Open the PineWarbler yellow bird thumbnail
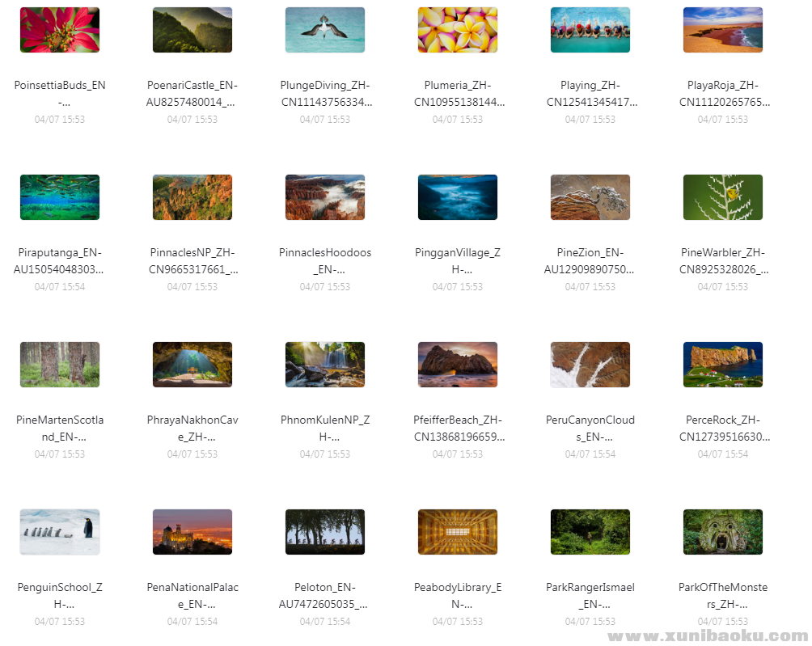This screenshot has height=646, width=812. pos(723,197)
